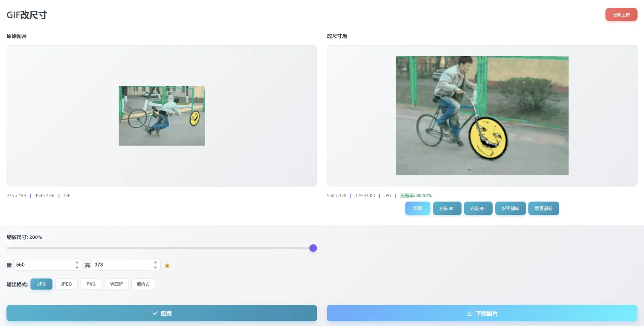Click the 275 x 189 original dimensions
The image size is (644, 326).
[16, 196]
